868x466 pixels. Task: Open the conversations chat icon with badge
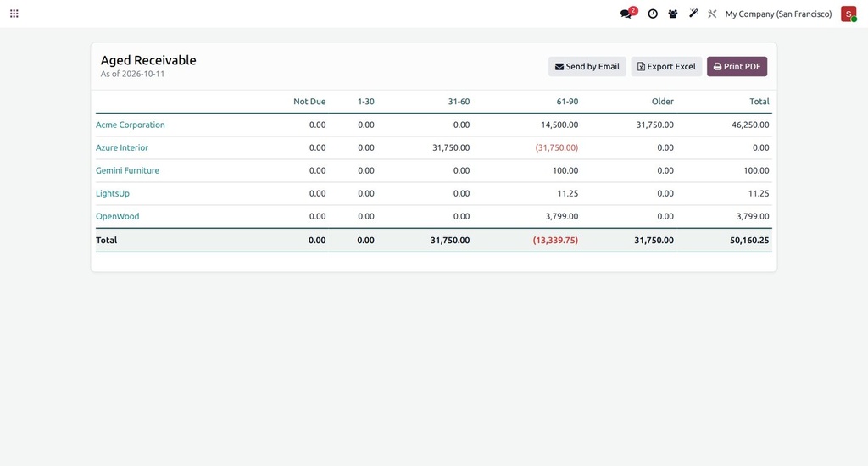[628, 14]
